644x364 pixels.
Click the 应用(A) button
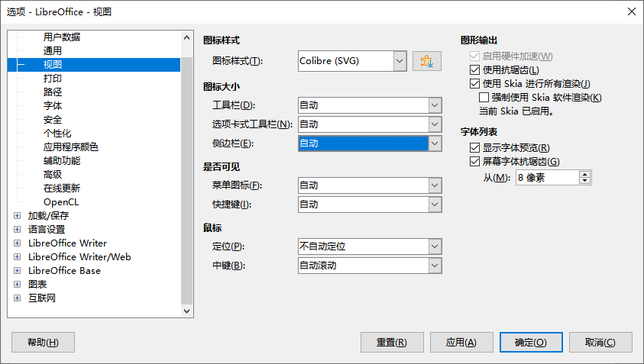[461, 342]
